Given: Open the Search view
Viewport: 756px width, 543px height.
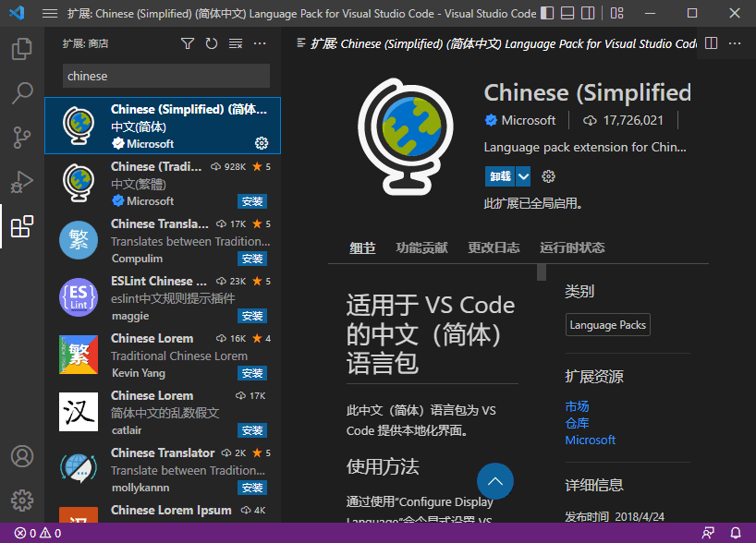Looking at the screenshot, I should coord(22,92).
